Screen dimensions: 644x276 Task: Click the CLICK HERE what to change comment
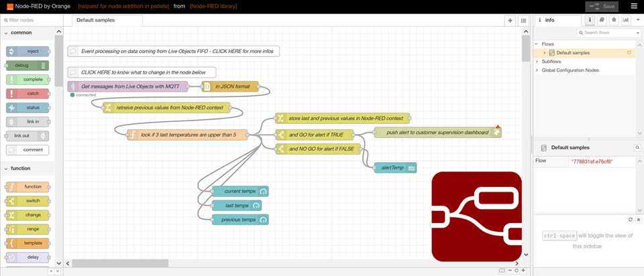[142, 72]
